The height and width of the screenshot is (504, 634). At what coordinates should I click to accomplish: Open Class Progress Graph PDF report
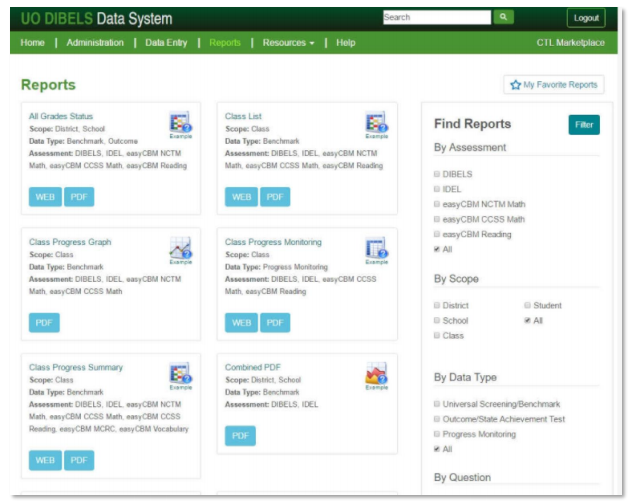[44, 323]
